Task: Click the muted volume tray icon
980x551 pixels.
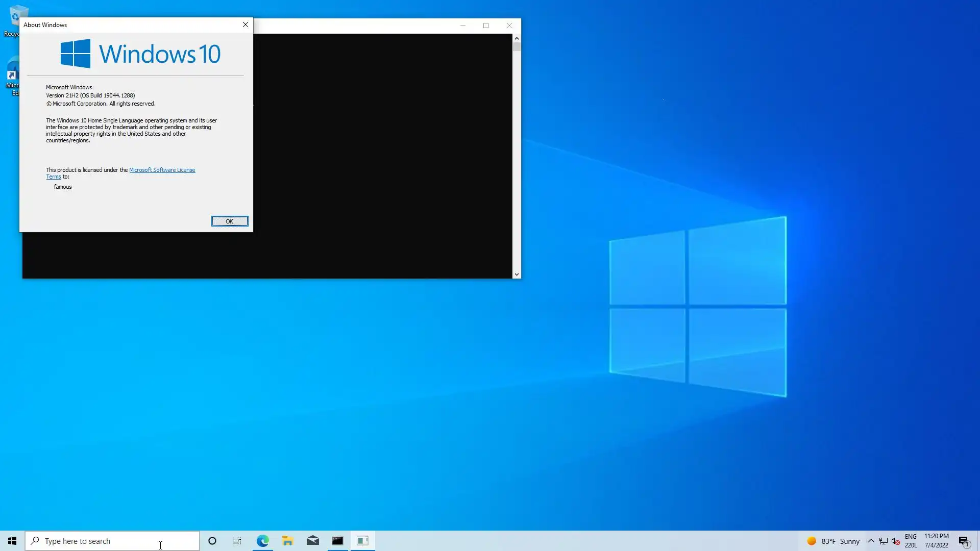Action: click(896, 541)
